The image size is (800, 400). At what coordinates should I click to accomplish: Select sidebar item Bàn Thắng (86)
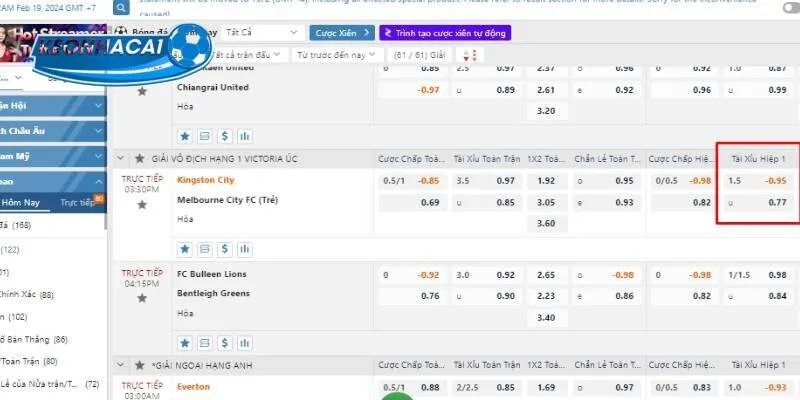click(x=34, y=339)
